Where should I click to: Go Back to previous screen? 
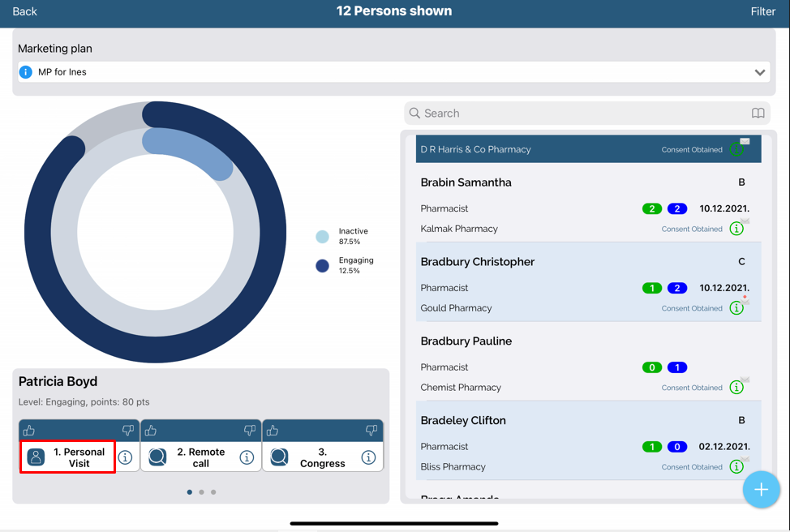[x=24, y=11]
